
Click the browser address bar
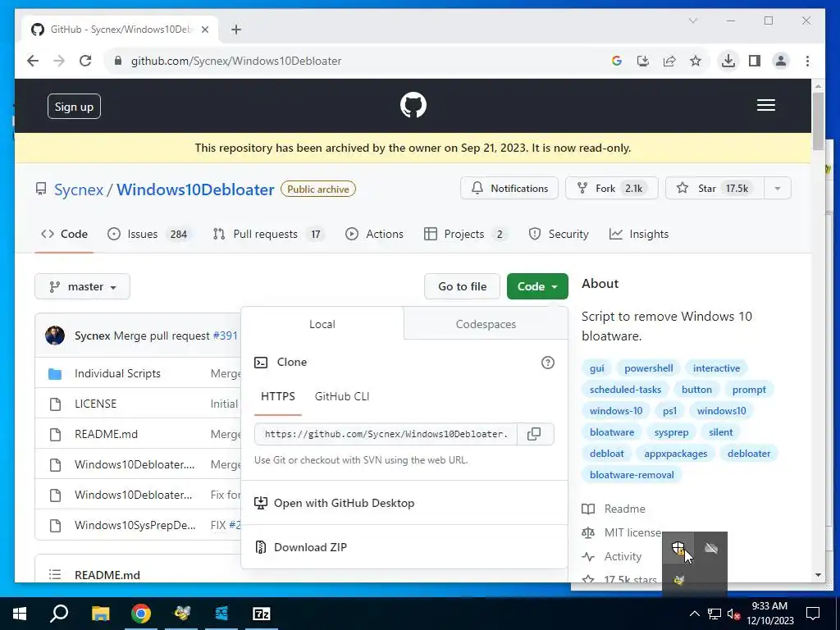(x=354, y=61)
